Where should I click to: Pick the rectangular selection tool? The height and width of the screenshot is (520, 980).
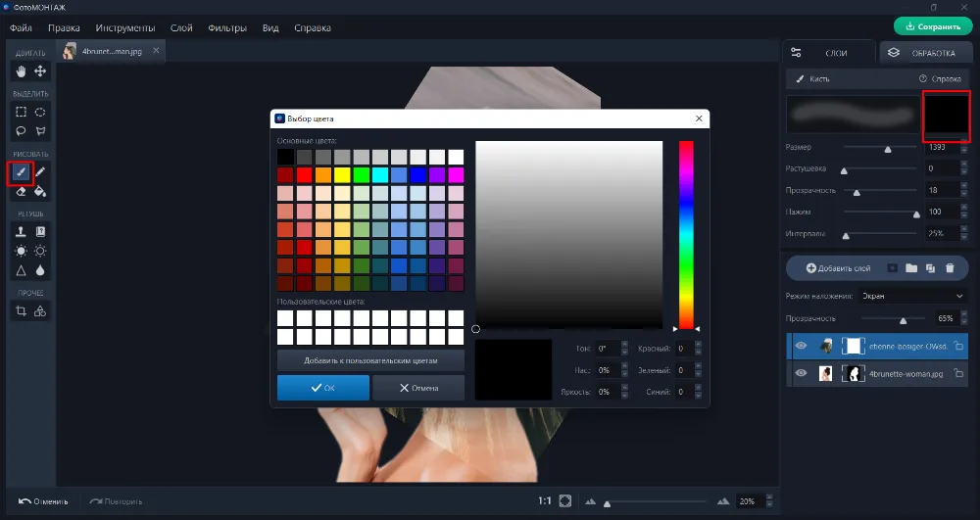[21, 112]
